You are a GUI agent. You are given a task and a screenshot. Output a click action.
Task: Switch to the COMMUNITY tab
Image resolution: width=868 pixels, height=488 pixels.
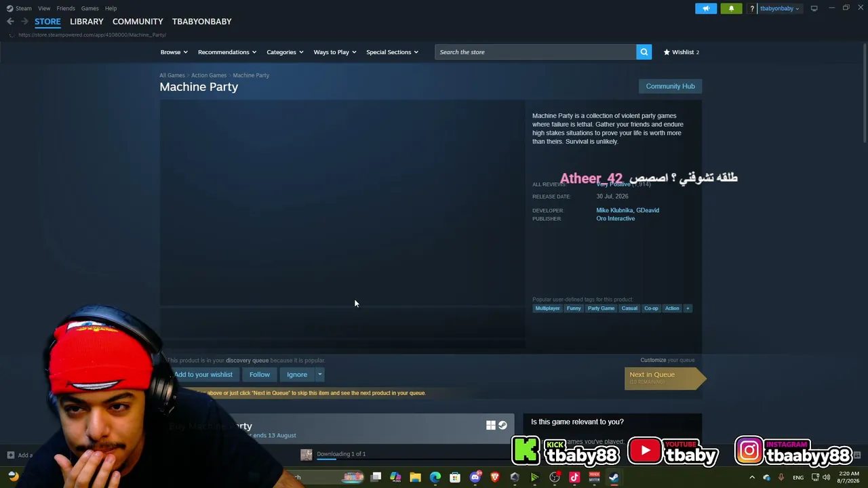point(138,22)
